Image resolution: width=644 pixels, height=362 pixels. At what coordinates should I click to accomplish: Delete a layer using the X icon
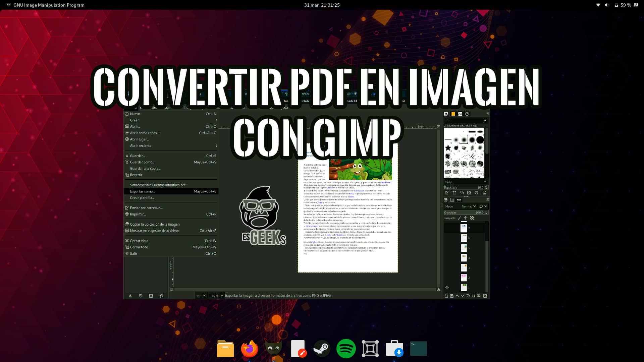[485, 296]
